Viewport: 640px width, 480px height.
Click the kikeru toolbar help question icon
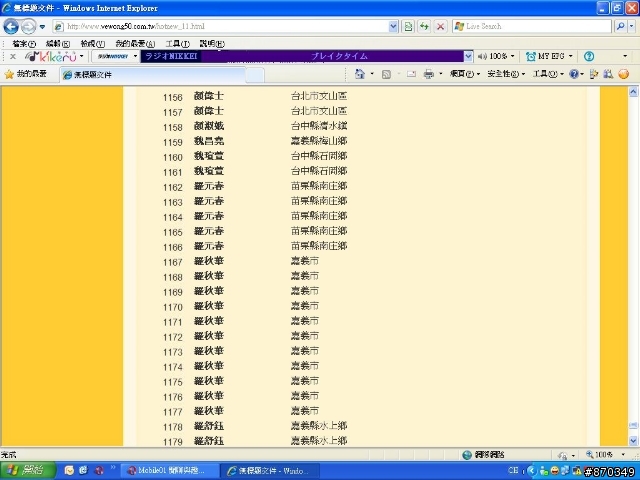pos(589,56)
